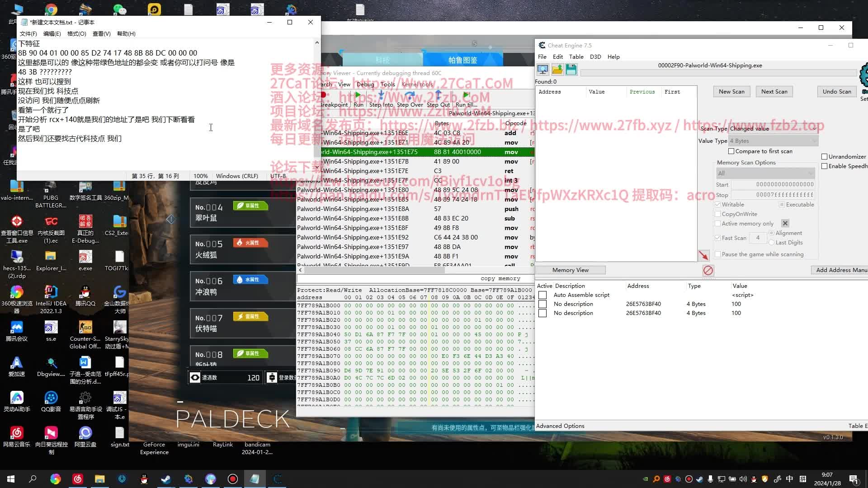Open the memory region All dropdown

coord(765,173)
